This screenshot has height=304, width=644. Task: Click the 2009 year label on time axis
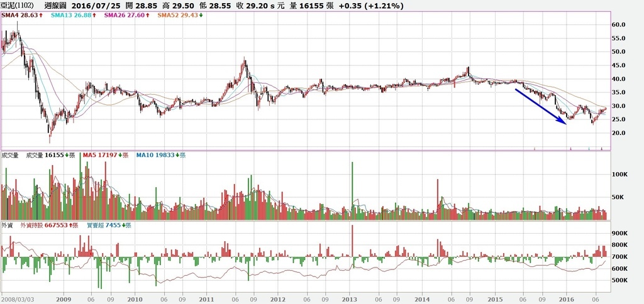(x=64, y=300)
